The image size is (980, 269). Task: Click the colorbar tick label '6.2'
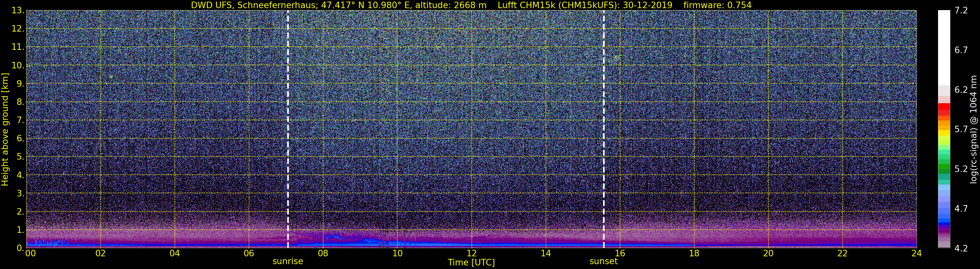[961, 90]
